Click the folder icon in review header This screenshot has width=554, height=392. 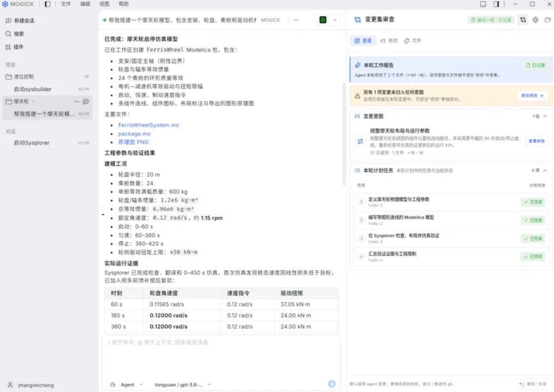(548, 20)
